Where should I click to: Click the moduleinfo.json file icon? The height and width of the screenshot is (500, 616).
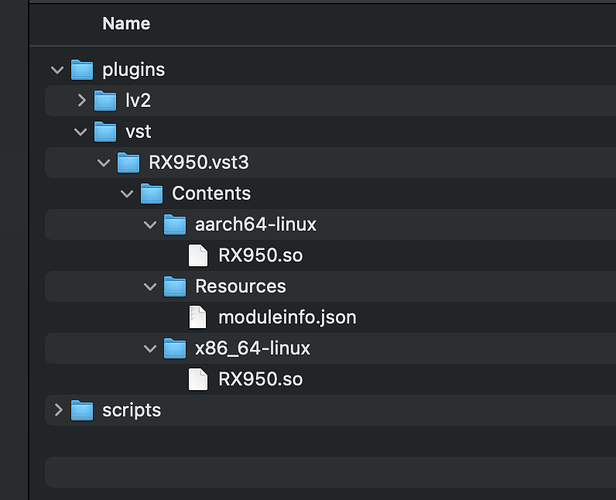coord(198,317)
